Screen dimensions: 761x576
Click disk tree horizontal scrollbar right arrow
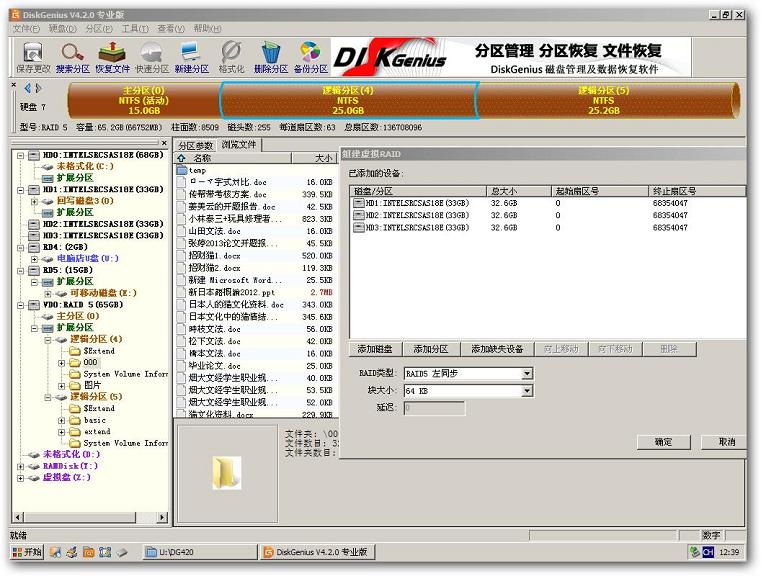(162, 517)
